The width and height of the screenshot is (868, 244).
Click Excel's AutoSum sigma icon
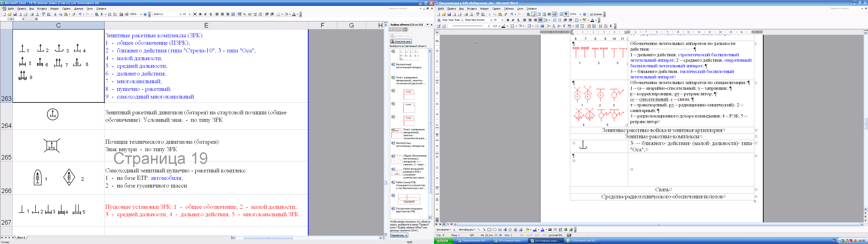pos(102,14)
